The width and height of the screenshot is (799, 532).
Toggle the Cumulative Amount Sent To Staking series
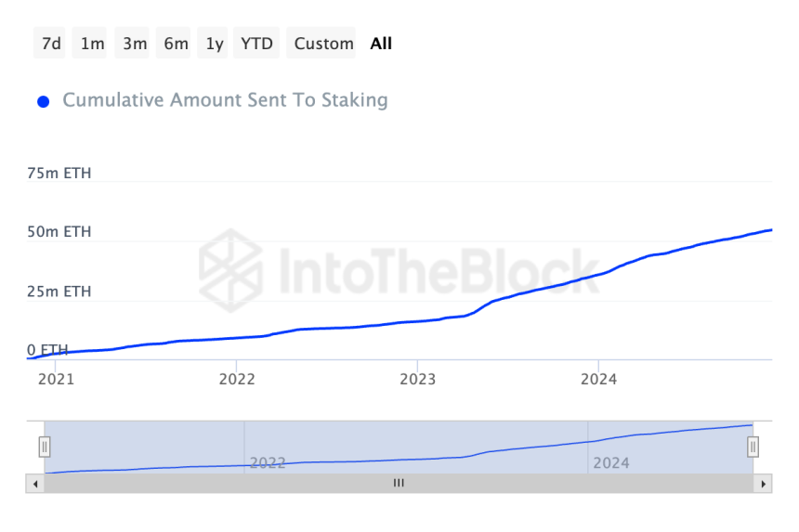(x=225, y=100)
